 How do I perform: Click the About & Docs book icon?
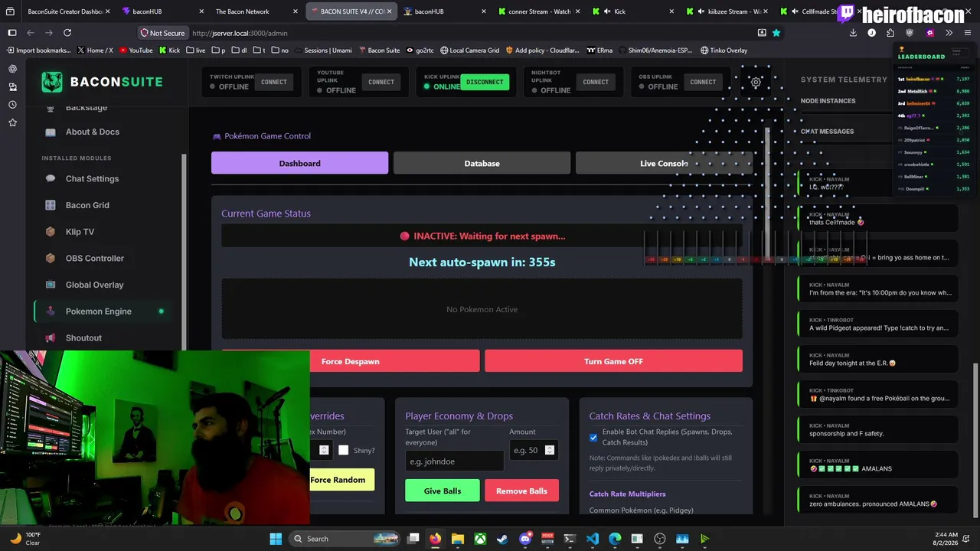[x=51, y=132]
